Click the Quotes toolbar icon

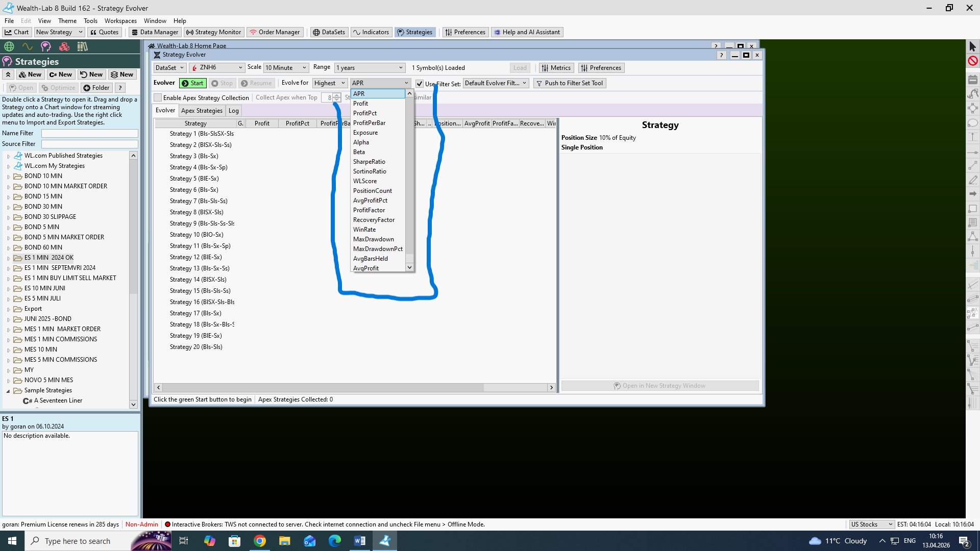pyautogui.click(x=104, y=32)
